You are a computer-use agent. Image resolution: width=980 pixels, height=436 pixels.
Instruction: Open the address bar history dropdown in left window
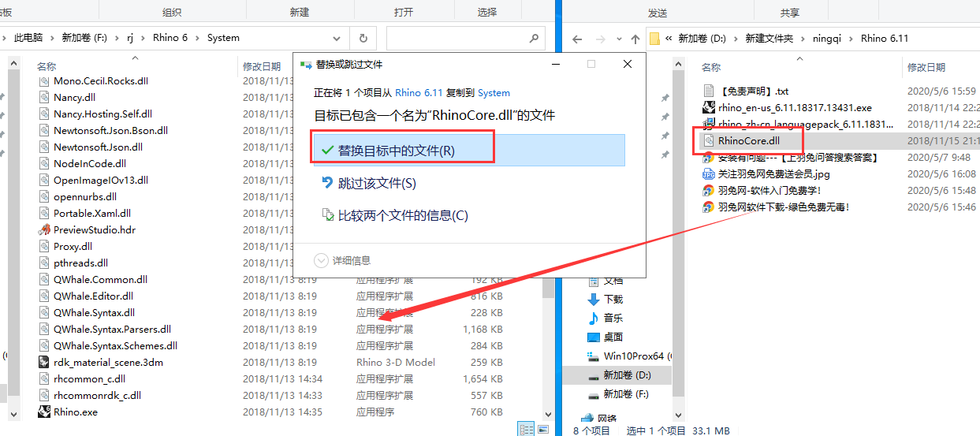pyautogui.click(x=337, y=38)
